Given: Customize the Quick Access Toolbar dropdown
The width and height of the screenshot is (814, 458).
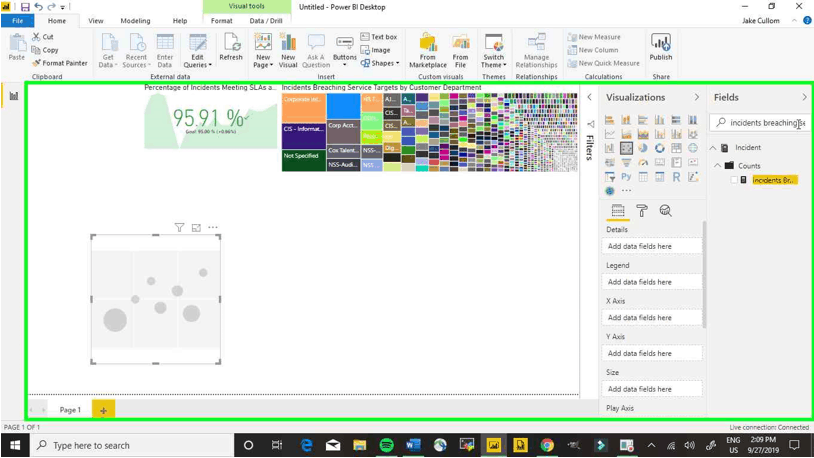Looking at the screenshot, I should 63,7.
